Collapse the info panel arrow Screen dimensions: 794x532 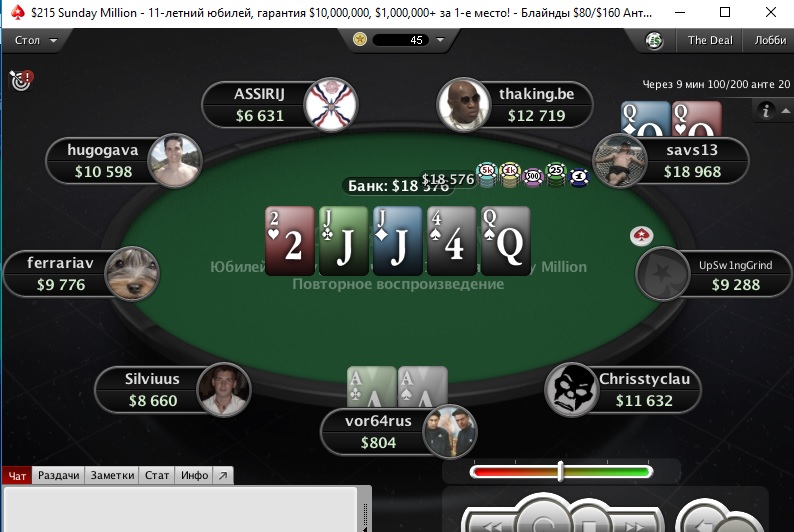pyautogui.click(x=785, y=110)
